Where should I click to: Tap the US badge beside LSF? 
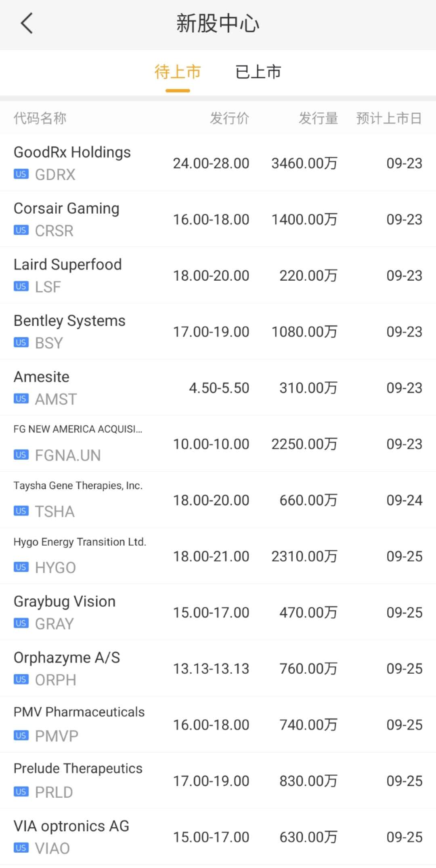(x=21, y=286)
